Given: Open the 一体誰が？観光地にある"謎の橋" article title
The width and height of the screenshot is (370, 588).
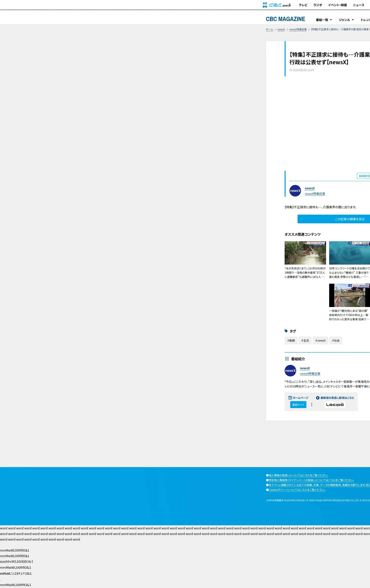Looking at the screenshot, I should click(x=349, y=315).
